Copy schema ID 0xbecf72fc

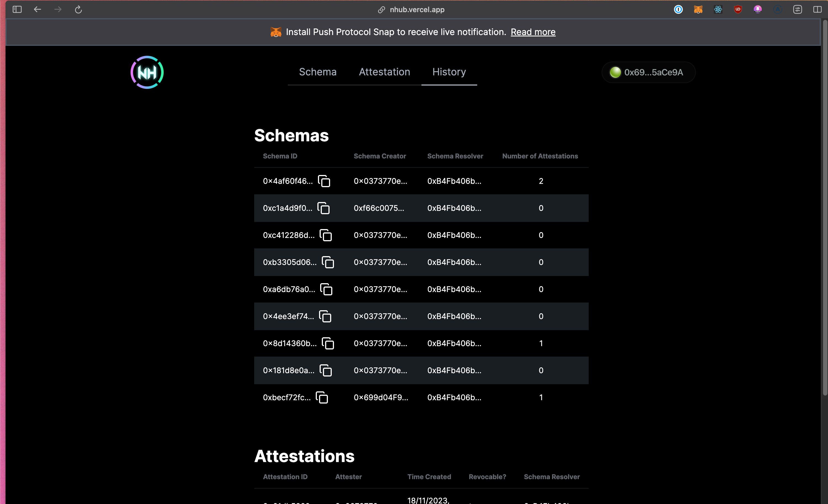[x=322, y=397]
